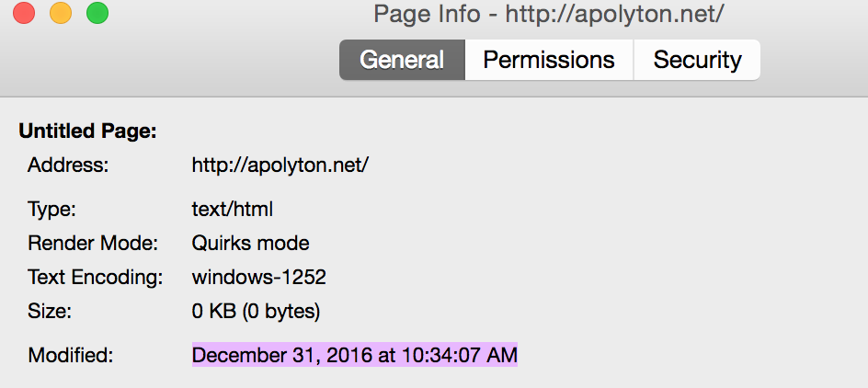868x388 pixels.
Task: Click the windows-1252 encoding value
Action: click(x=258, y=277)
